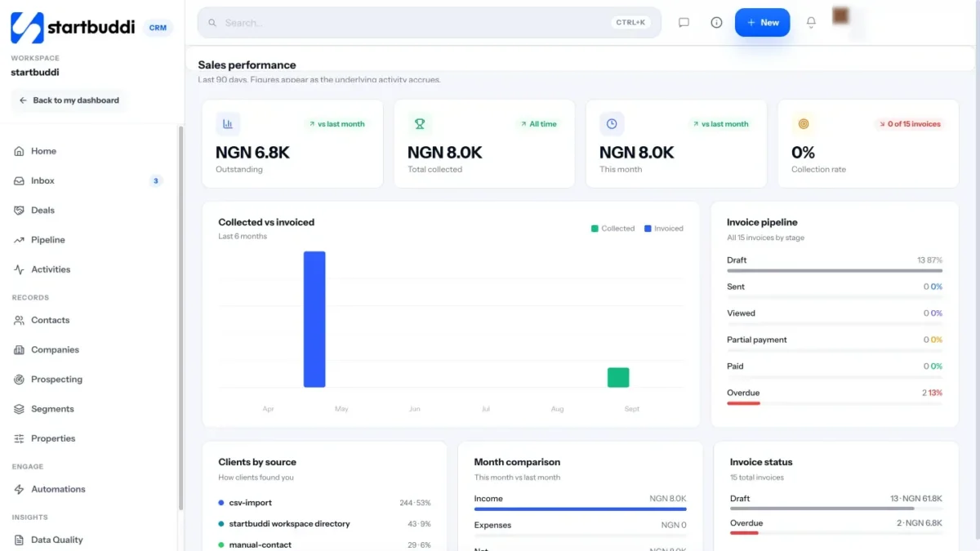
Task: Click the Prospecting target icon
Action: tap(19, 380)
